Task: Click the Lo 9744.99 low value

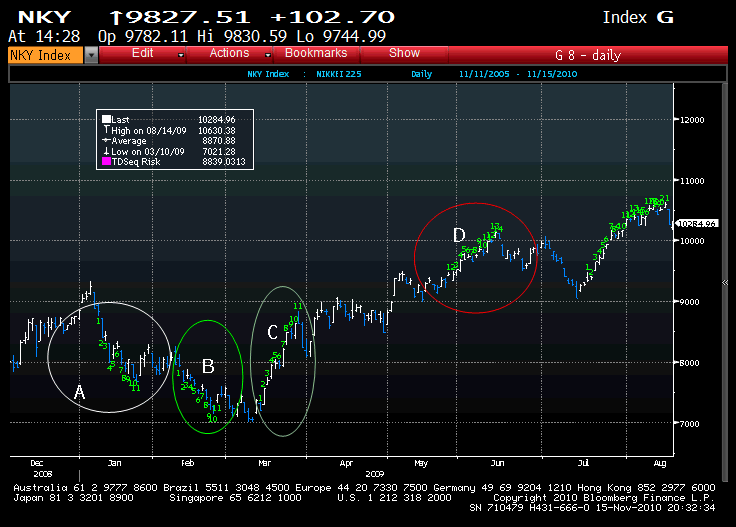Action: pos(341,36)
